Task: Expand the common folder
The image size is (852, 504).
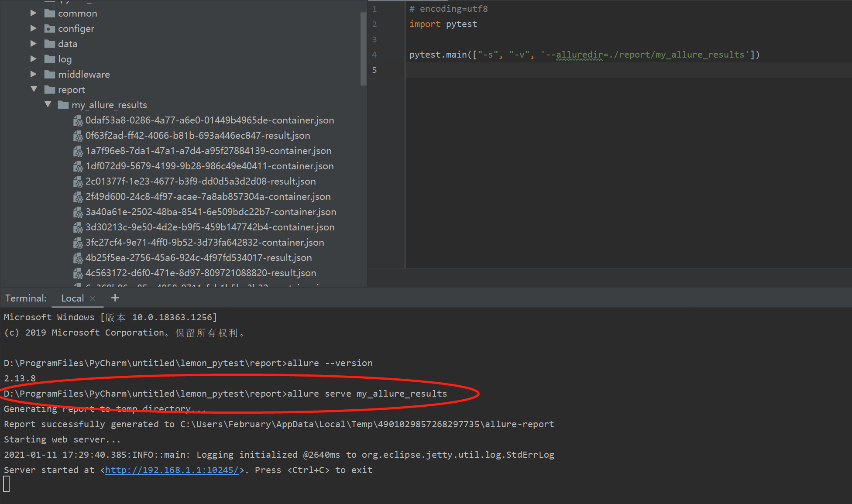Action: [x=34, y=14]
